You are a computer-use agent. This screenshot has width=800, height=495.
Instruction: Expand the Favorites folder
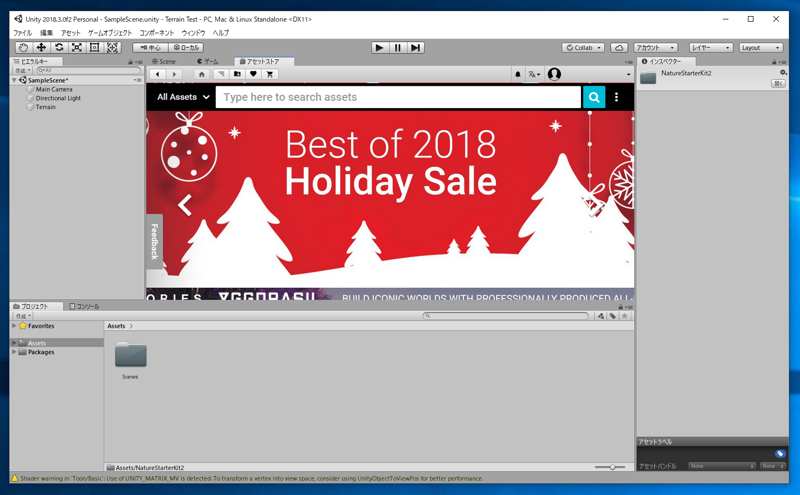14,326
